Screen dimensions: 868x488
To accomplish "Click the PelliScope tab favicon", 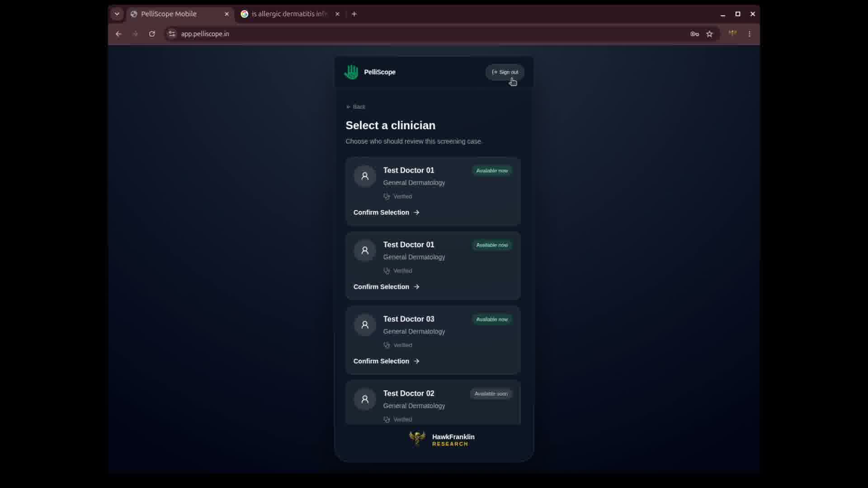I will 134,14.
